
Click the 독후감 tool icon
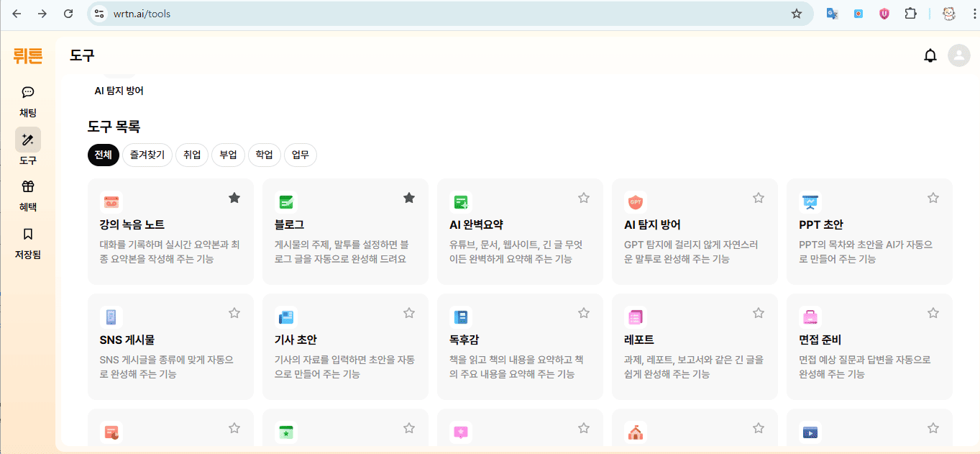[x=461, y=317]
